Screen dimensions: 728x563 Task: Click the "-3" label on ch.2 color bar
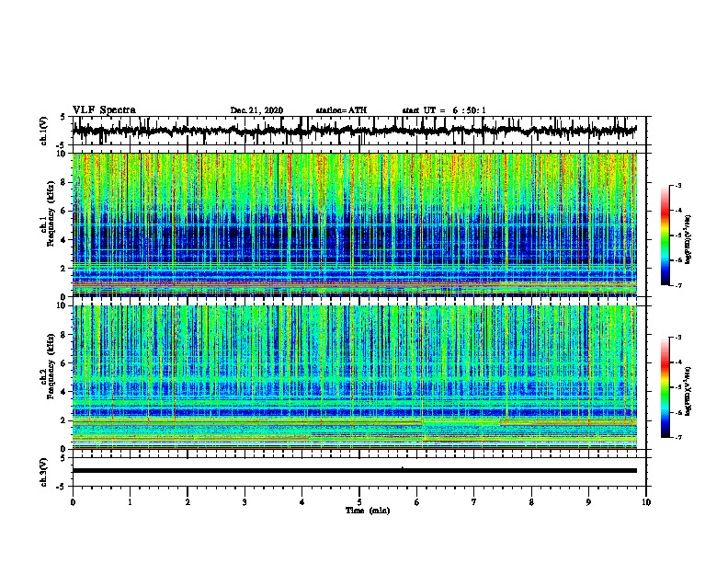678,338
